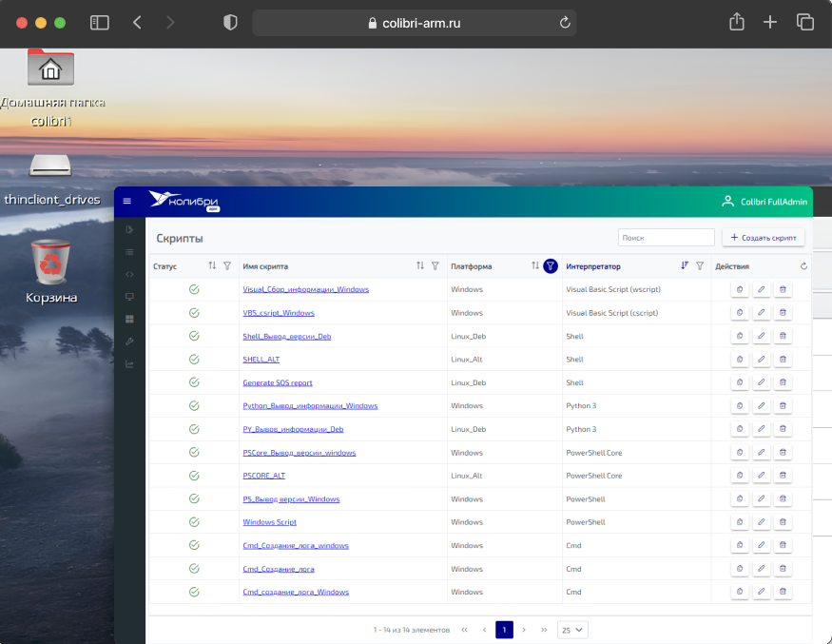
Task: Open the Generate SOS report link
Action: pyautogui.click(x=278, y=382)
